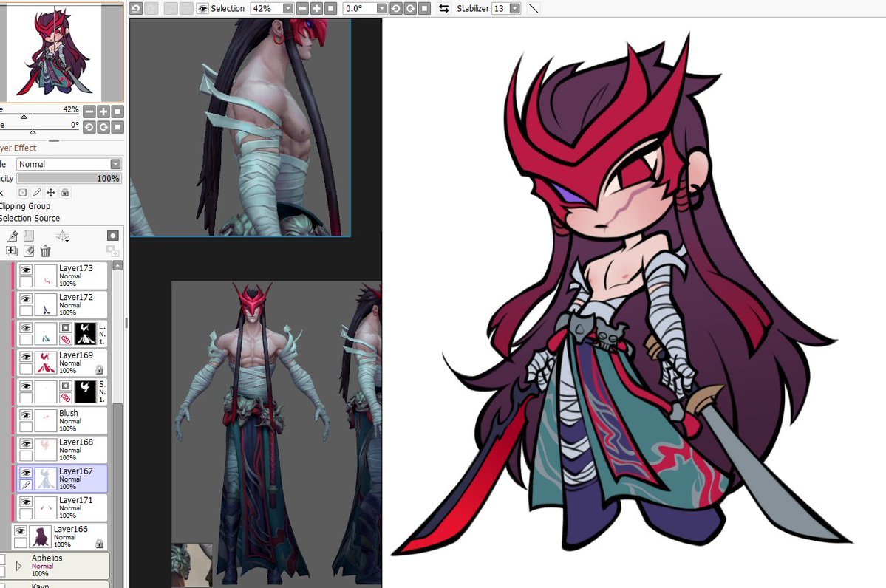Click the Undo button in the top toolbar
The width and height of the screenshot is (886, 588).
coord(136,8)
